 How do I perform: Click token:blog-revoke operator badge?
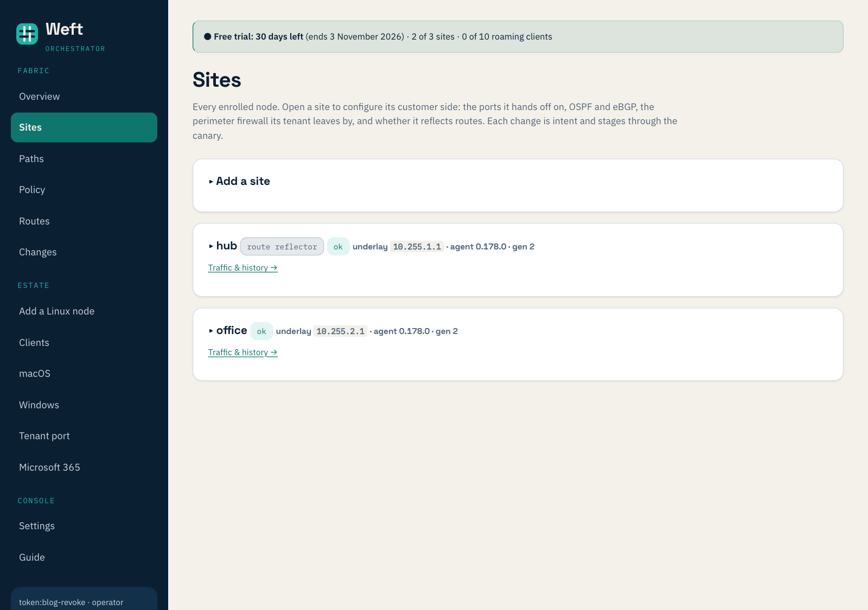click(x=84, y=599)
